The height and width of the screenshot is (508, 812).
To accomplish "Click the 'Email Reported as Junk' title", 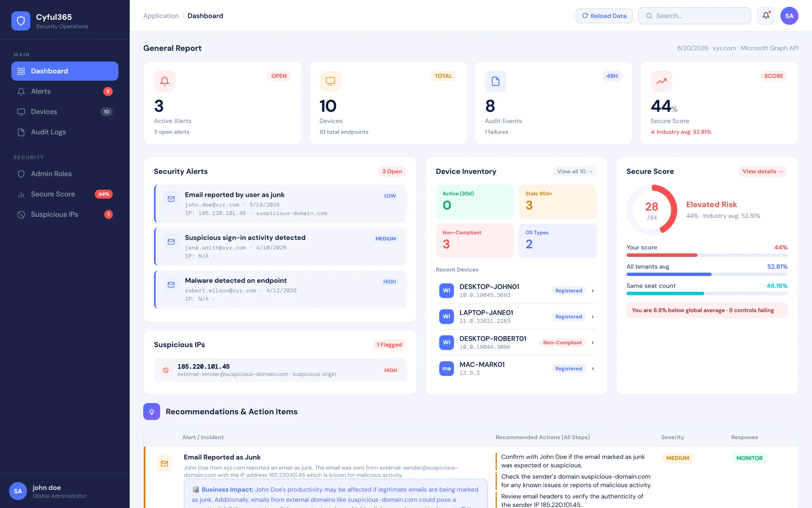I will coord(222,457).
